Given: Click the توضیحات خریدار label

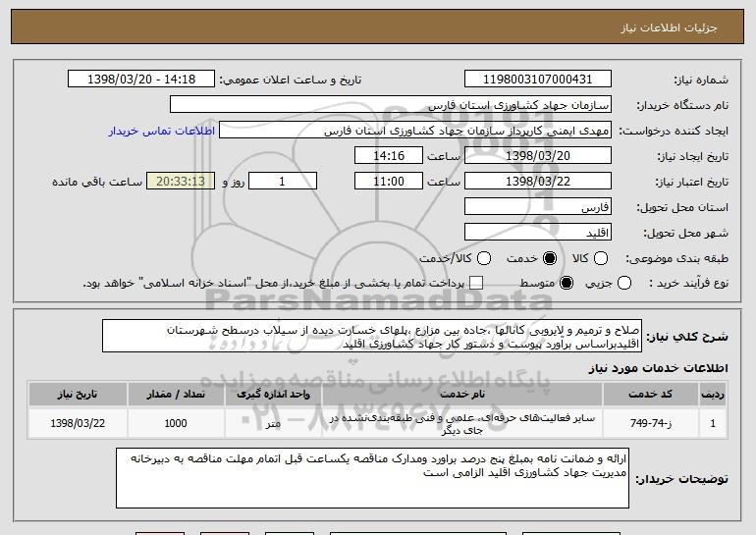Looking at the screenshot, I should point(681,479).
